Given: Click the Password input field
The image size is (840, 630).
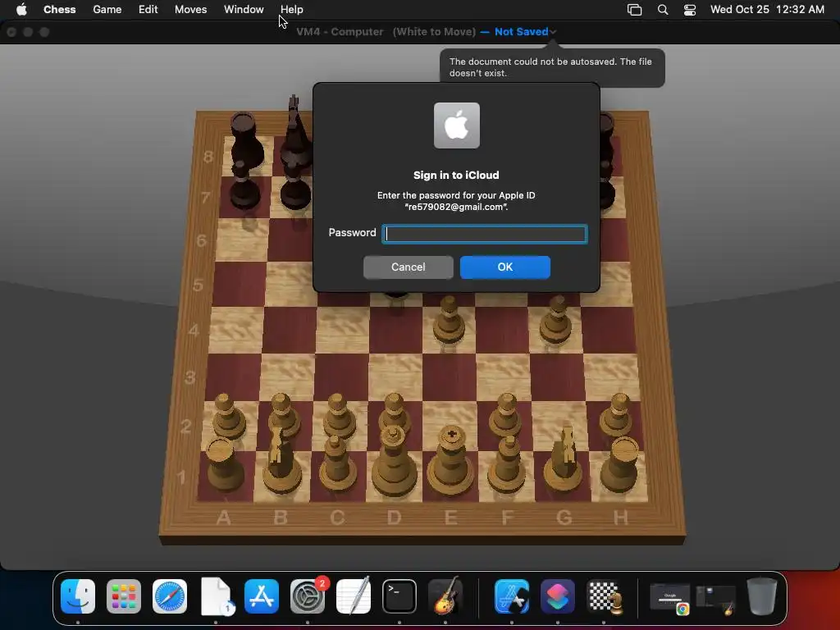Looking at the screenshot, I should [x=484, y=234].
